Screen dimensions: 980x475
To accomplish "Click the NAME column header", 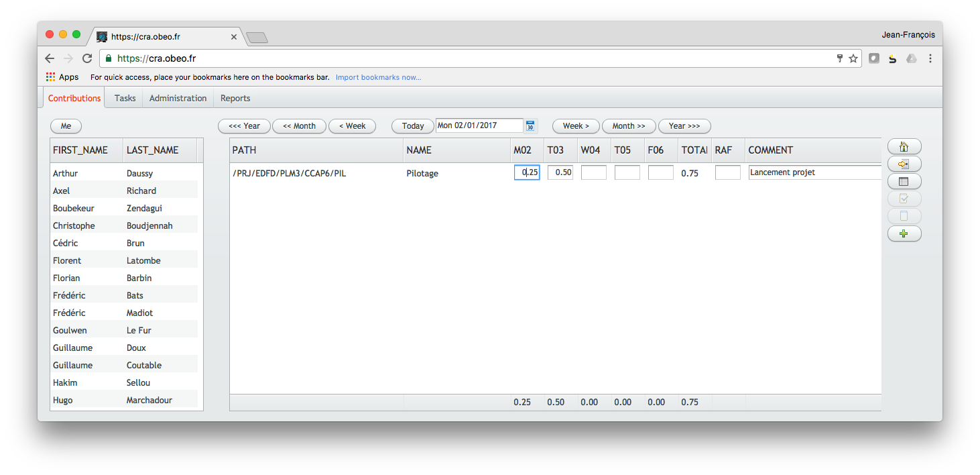I will pyautogui.click(x=457, y=150).
